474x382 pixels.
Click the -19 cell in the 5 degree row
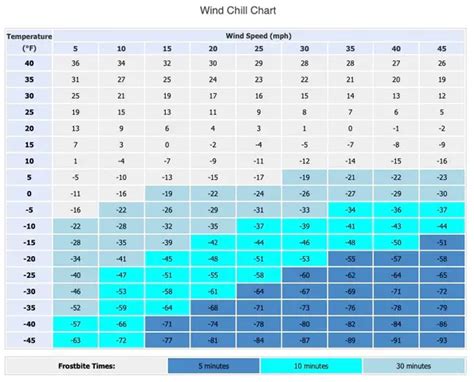tap(304, 177)
